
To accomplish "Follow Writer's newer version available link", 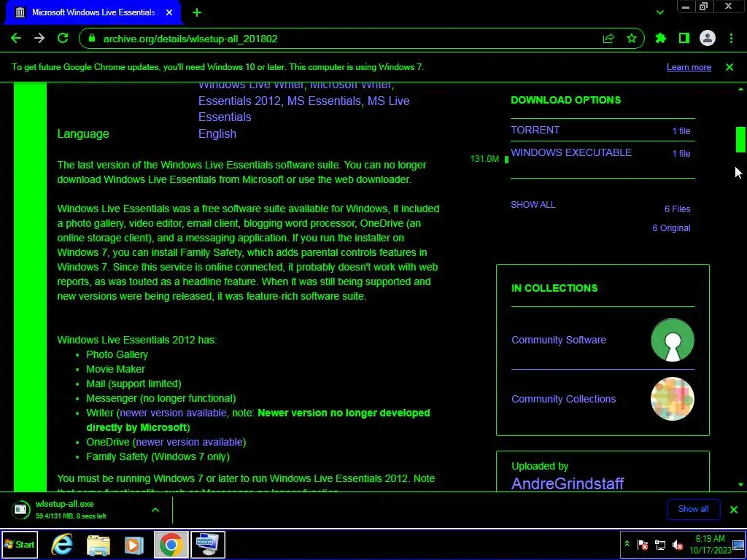I will click(x=173, y=413).
